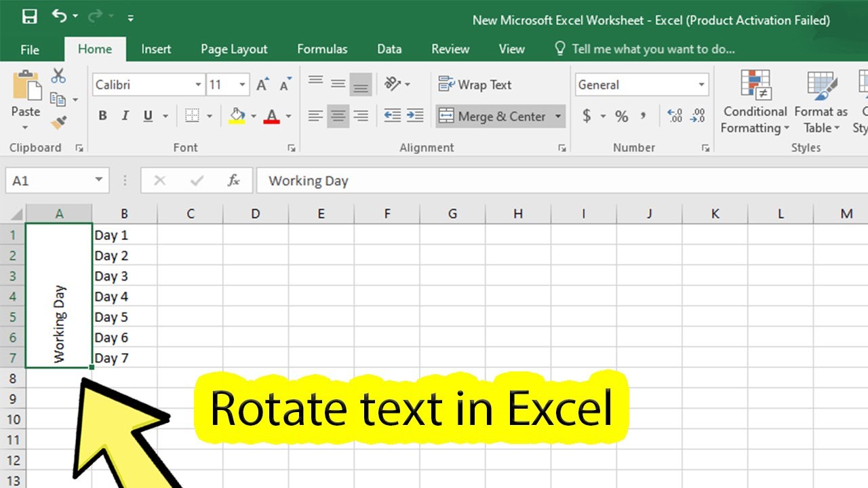Switch to the Insert tab
Image resolution: width=868 pixels, height=488 pixels.
click(x=156, y=49)
